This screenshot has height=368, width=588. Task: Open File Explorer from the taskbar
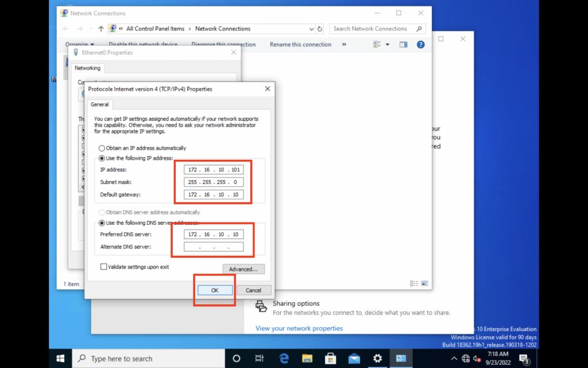(307, 359)
